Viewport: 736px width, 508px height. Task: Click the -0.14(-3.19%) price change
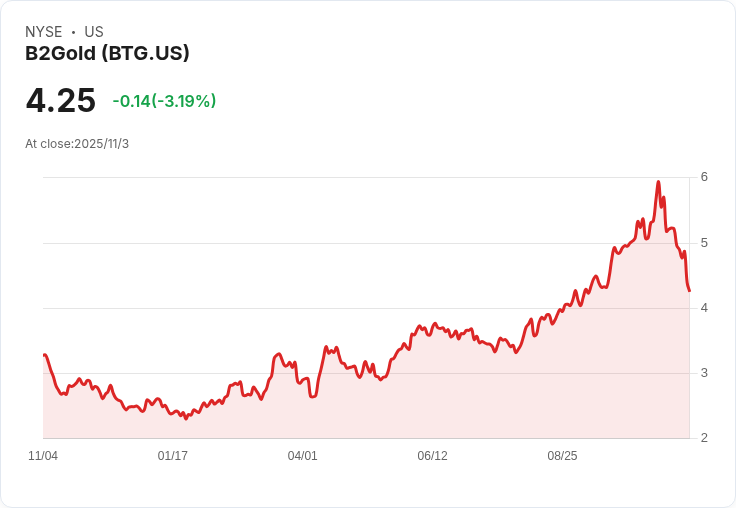(x=164, y=101)
